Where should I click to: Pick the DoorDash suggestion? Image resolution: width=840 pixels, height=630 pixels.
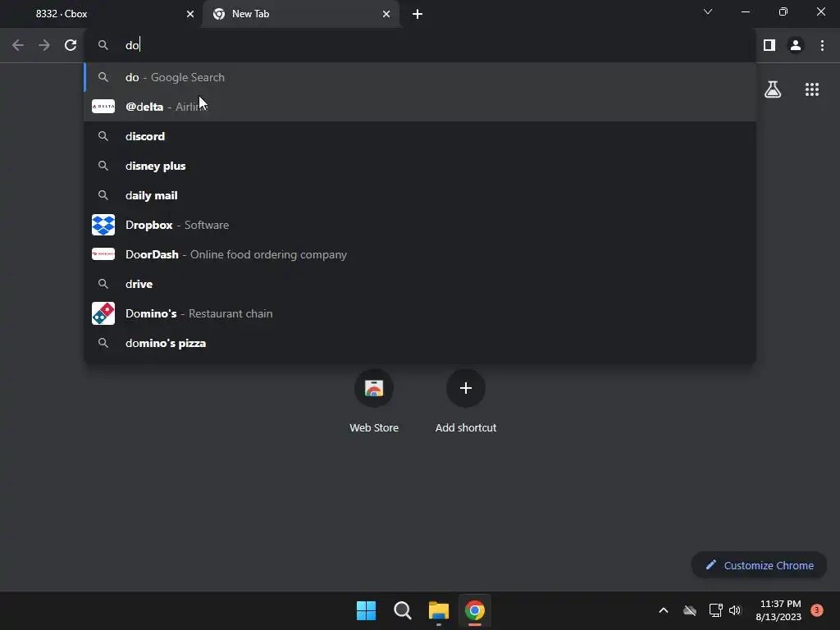tap(420, 254)
